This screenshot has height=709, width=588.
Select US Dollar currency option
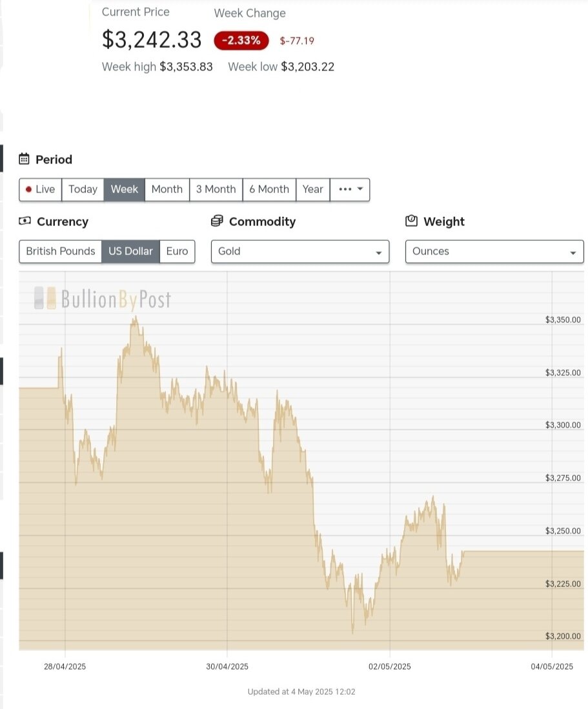[130, 251]
